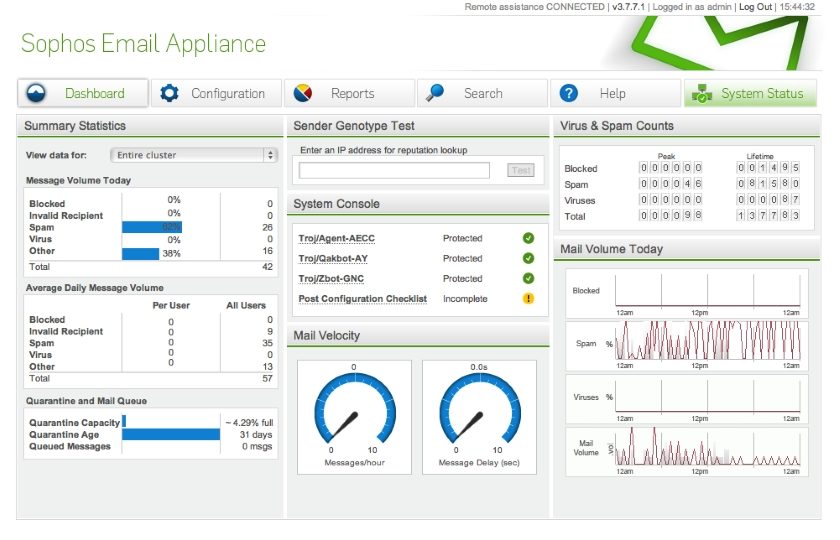The height and width of the screenshot is (540, 840).
Task: Click the Per User column heading
Action: [x=171, y=305]
